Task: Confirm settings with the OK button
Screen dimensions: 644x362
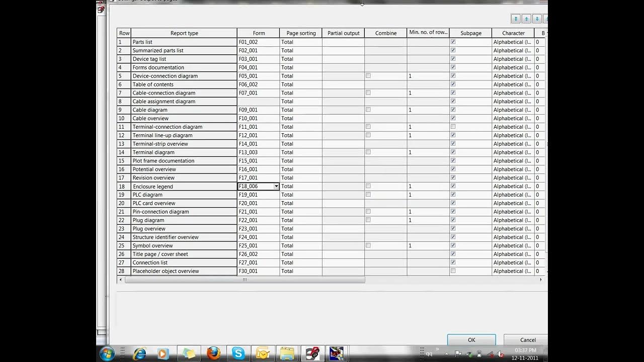Action: (471, 340)
